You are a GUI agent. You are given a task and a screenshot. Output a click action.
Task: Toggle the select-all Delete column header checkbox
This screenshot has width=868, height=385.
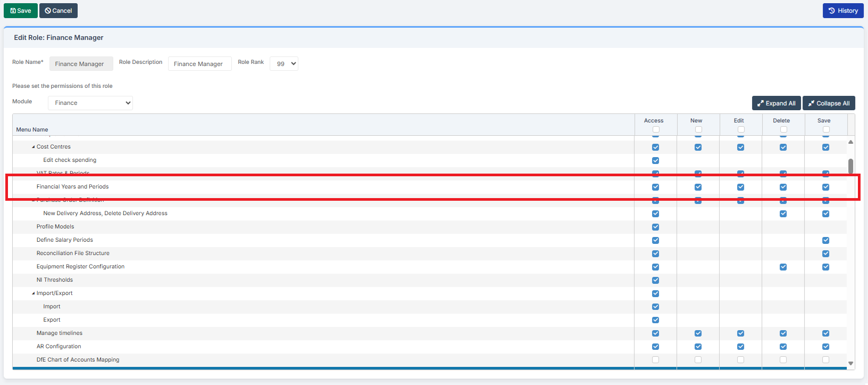pyautogui.click(x=783, y=129)
